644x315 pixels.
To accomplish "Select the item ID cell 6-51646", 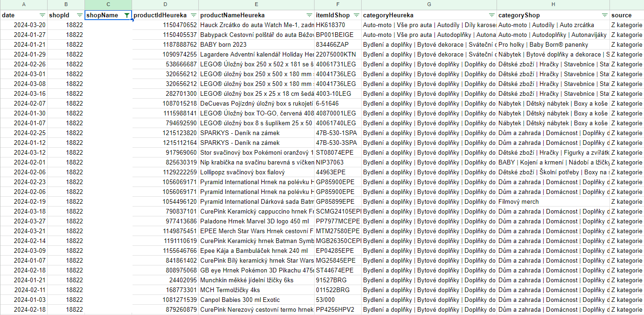I will pos(338,104).
